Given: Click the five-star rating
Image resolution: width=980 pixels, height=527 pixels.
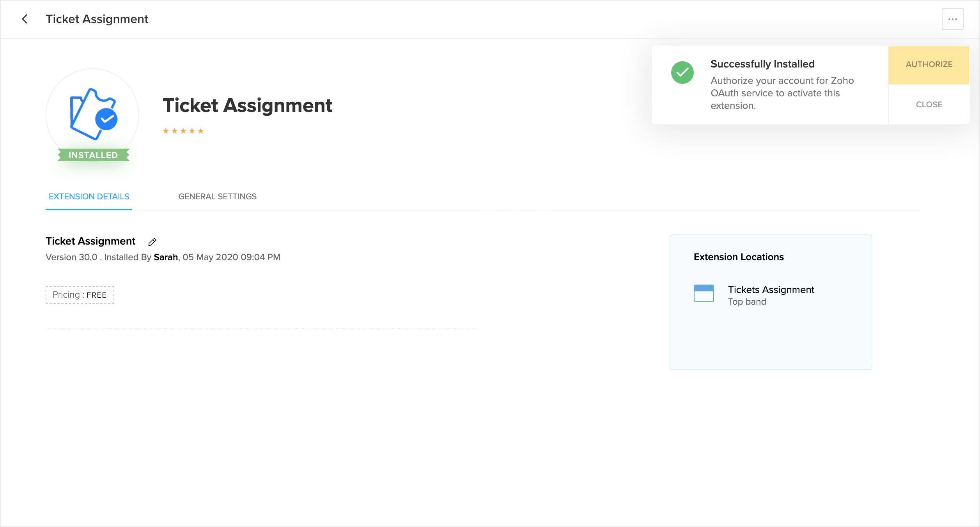Looking at the screenshot, I should coord(183,131).
